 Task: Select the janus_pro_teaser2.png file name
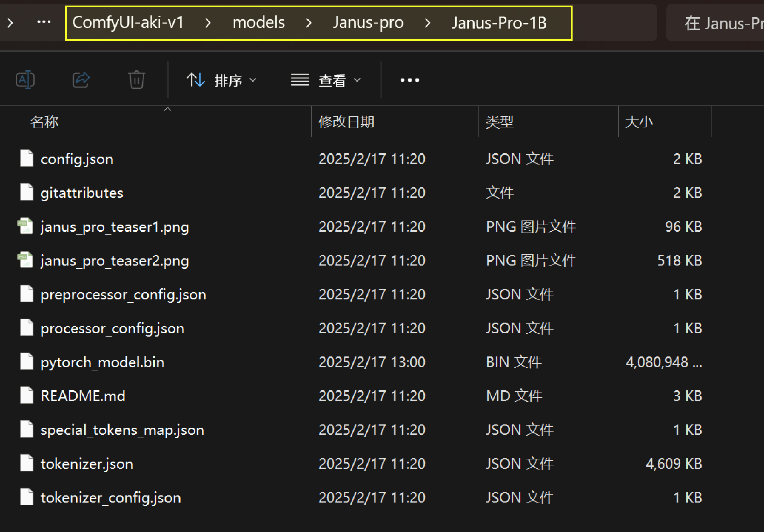coord(115,261)
